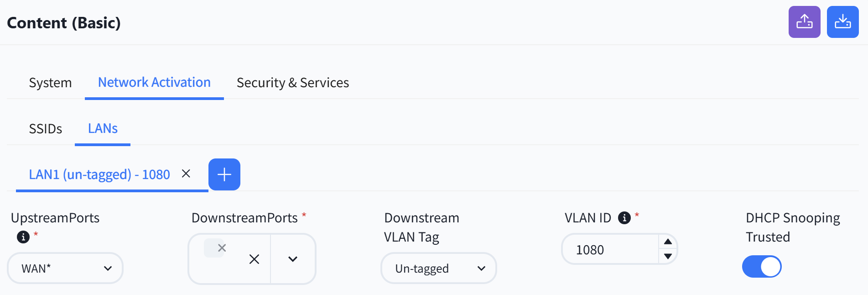Open the Un-tagged Downstream VLAN Tag dropdown

439,268
